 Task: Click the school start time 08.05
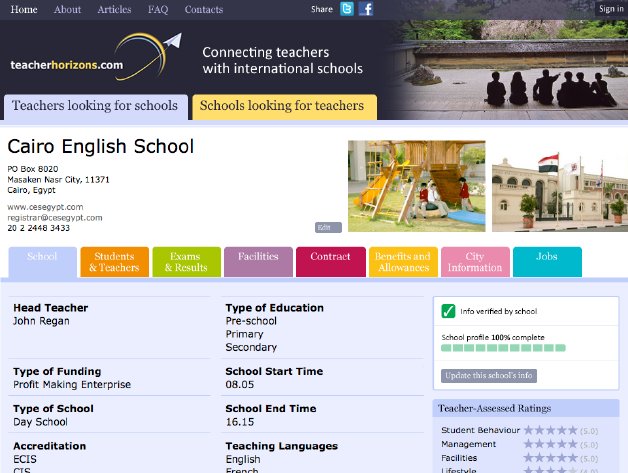(x=240, y=384)
